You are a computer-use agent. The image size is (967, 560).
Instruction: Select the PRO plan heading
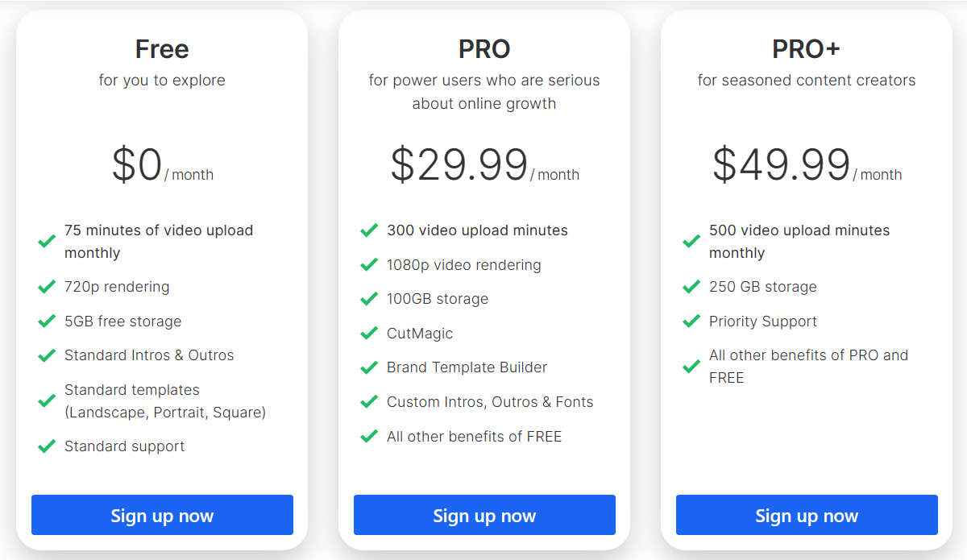coord(484,49)
